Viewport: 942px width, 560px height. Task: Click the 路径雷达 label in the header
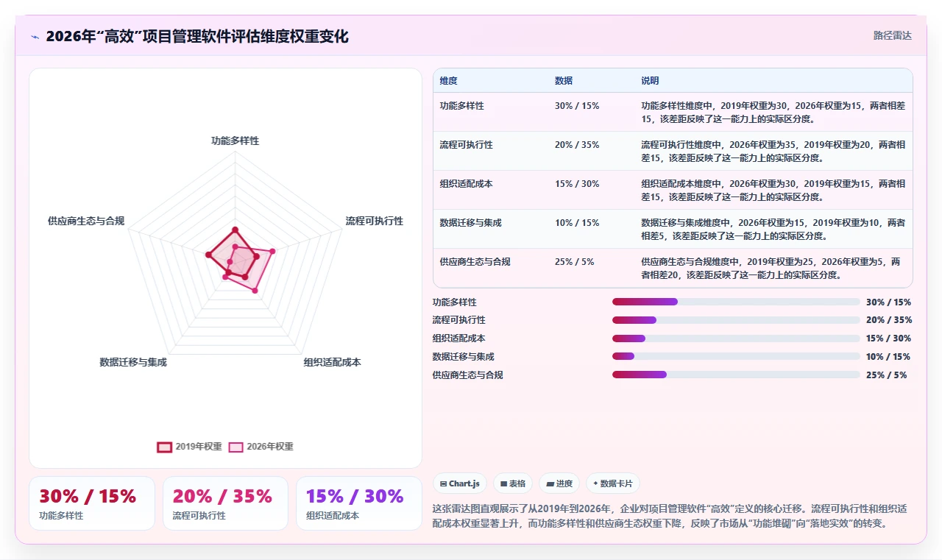[893, 35]
